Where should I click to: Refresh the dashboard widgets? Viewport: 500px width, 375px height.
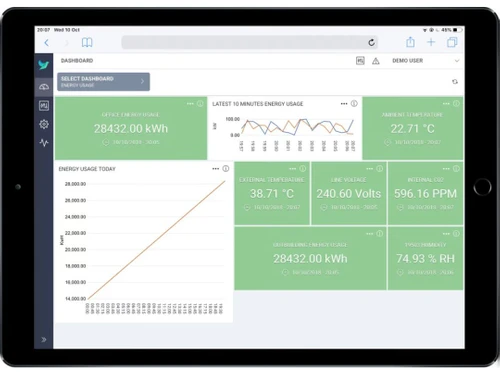tap(455, 82)
